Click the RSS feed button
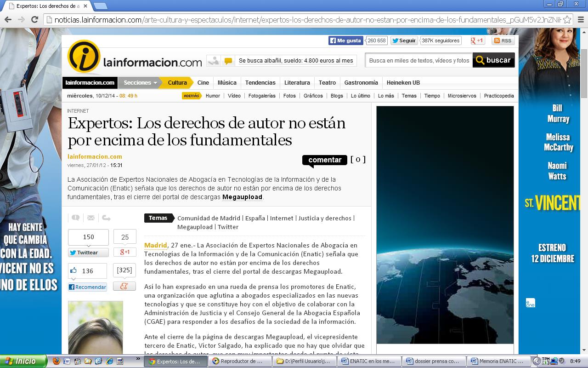This screenshot has width=588, height=368. (502, 40)
